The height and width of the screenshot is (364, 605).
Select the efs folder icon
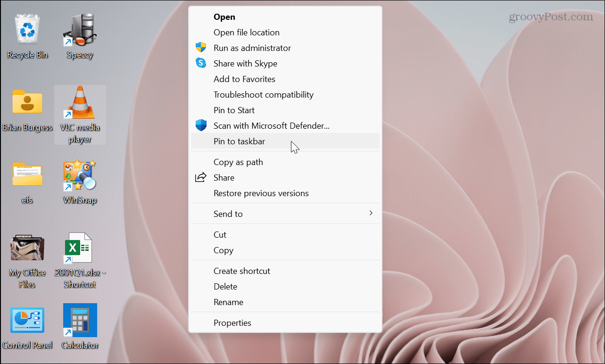point(27,175)
